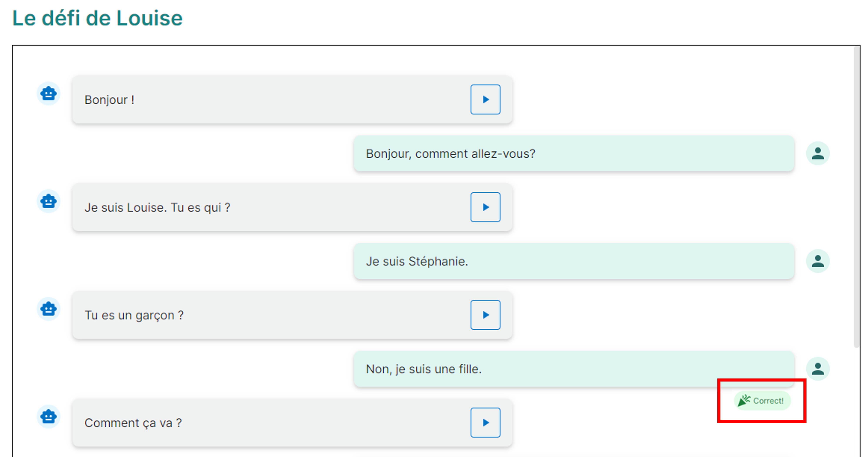
Task: Click the robot icon beside "Je suis Louise"
Action: click(x=48, y=201)
